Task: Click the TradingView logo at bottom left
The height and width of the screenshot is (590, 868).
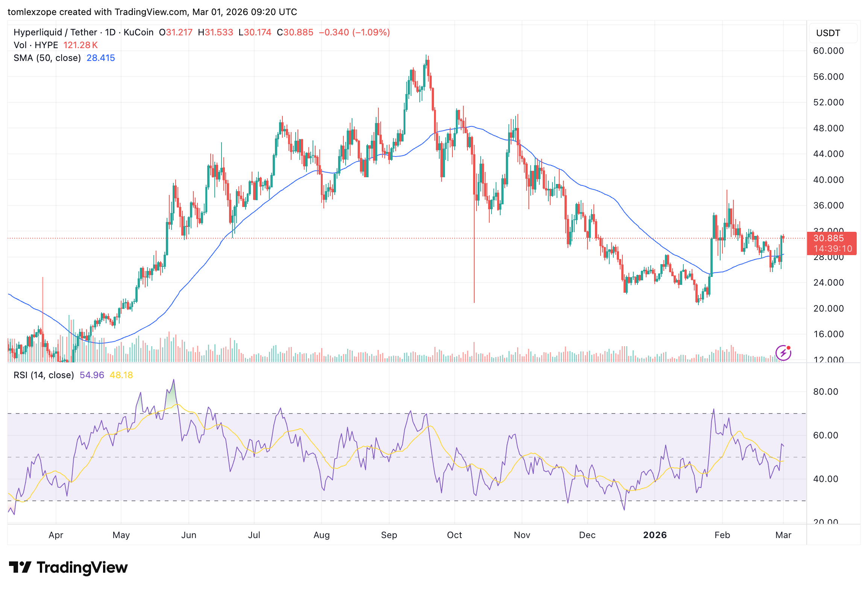Action: point(68,567)
